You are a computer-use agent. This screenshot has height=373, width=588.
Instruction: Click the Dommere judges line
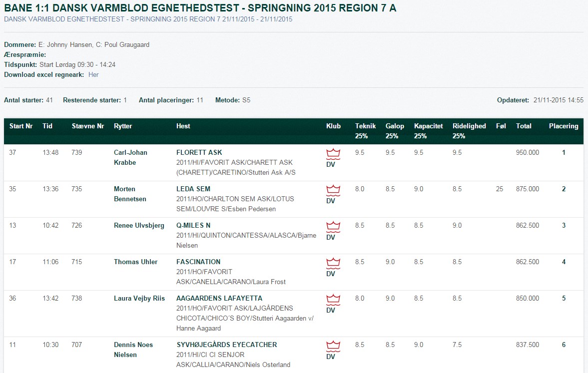76,44
